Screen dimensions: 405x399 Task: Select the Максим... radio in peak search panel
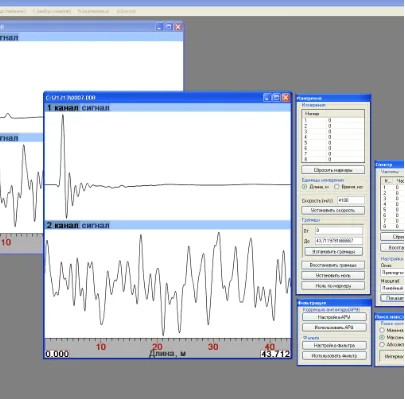[382, 337]
